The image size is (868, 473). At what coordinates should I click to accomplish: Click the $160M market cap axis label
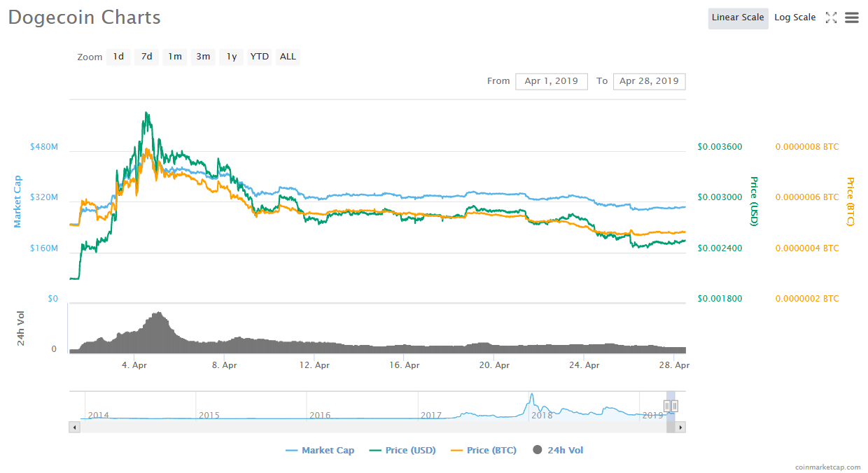point(43,248)
